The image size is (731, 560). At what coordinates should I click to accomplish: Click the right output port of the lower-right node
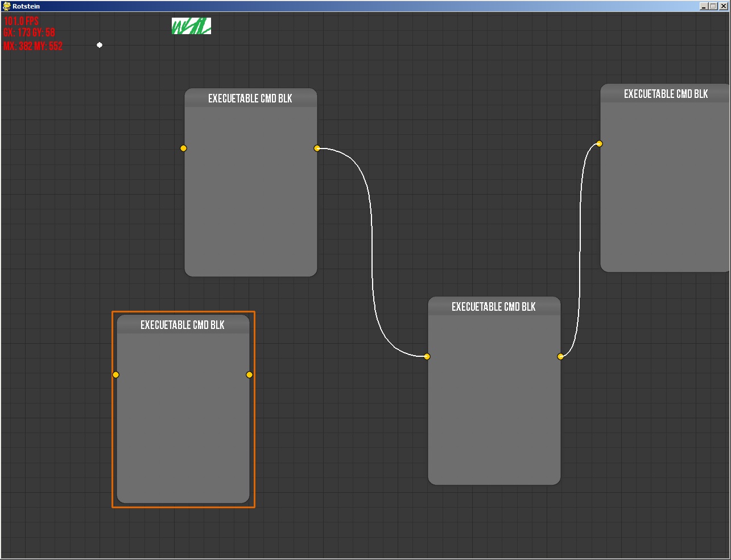(560, 356)
